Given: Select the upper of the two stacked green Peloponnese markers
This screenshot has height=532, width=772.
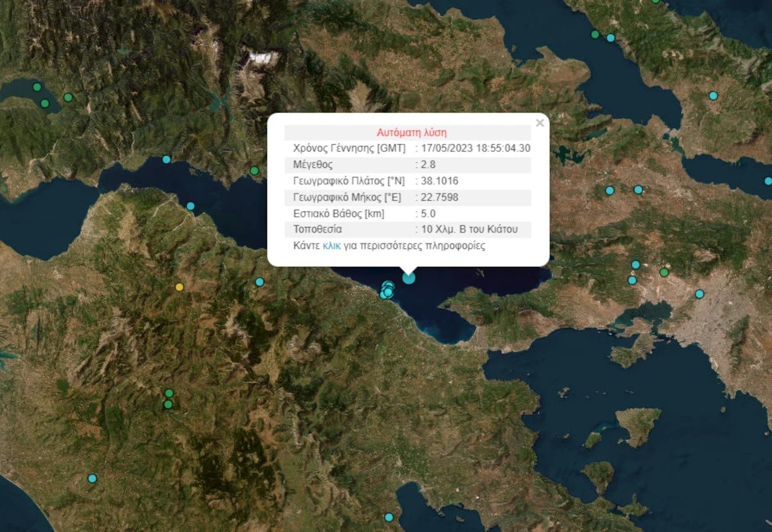Looking at the screenshot, I should coord(169,392).
